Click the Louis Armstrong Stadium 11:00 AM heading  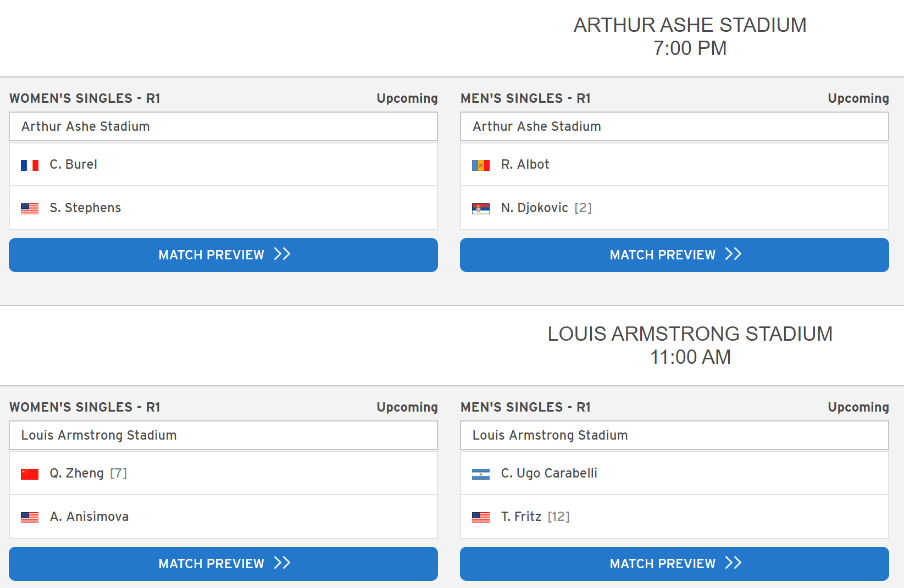(690, 345)
